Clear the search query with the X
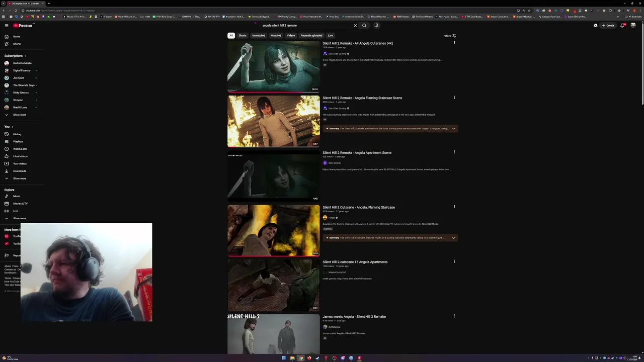644x362 pixels. click(x=355, y=25)
